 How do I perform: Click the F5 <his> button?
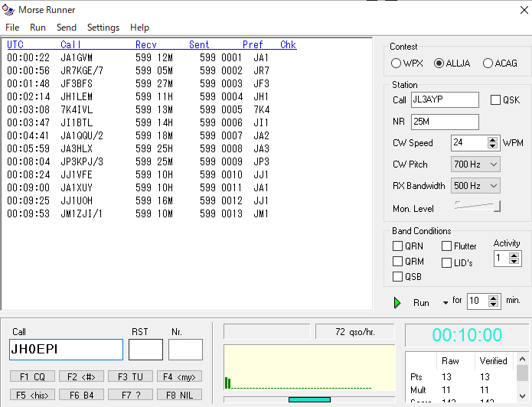click(32, 395)
